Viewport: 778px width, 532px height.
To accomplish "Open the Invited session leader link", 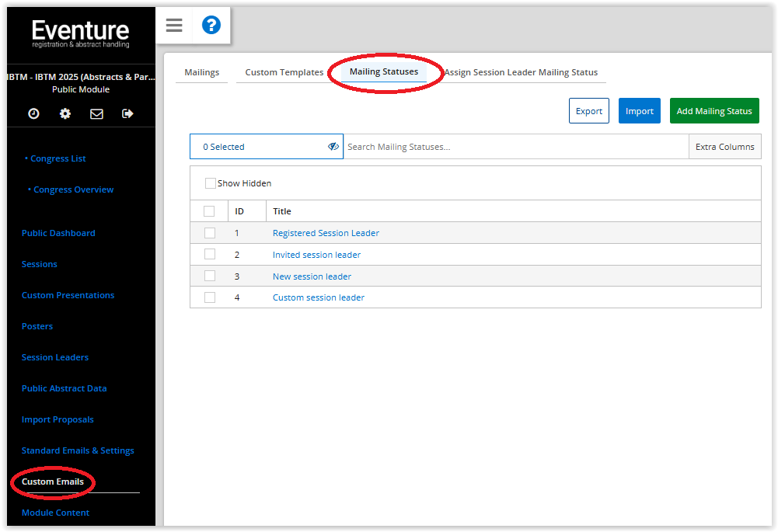I will [x=316, y=255].
